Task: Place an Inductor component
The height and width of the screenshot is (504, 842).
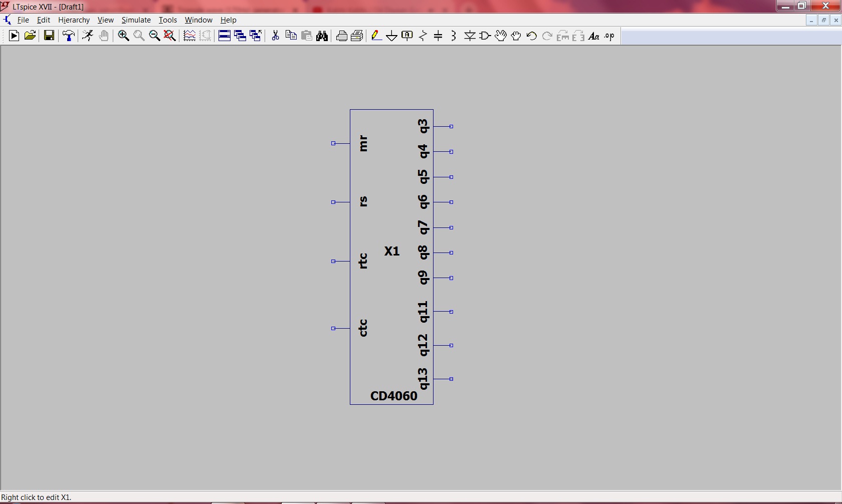Action: coord(454,36)
